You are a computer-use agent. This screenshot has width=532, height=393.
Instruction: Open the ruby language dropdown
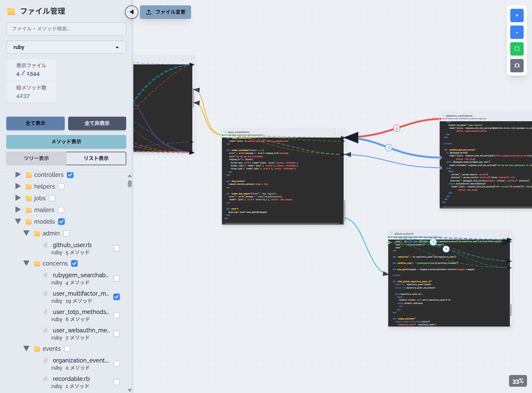(66, 47)
